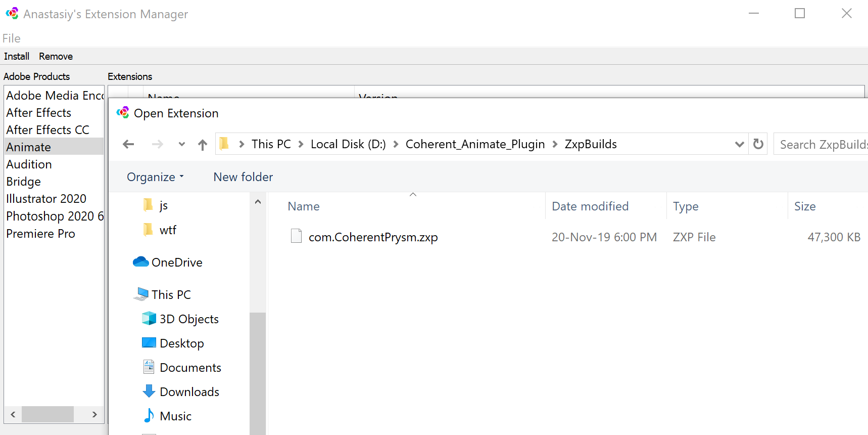The width and height of the screenshot is (868, 435).
Task: Expand chevron after 'Coherent_Animate_Plugin' breadcrumb
Action: (x=555, y=145)
